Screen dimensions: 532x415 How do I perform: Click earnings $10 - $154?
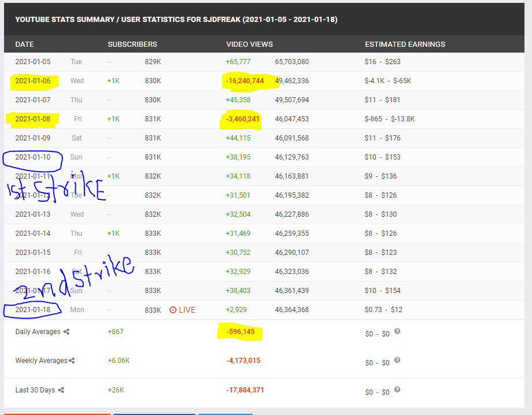[x=382, y=291]
